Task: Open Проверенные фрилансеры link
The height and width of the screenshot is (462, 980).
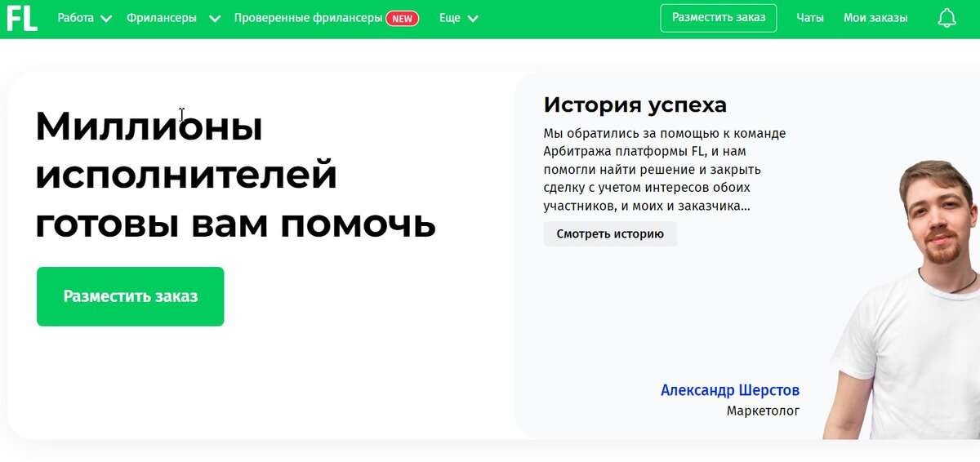Action: 308,18
